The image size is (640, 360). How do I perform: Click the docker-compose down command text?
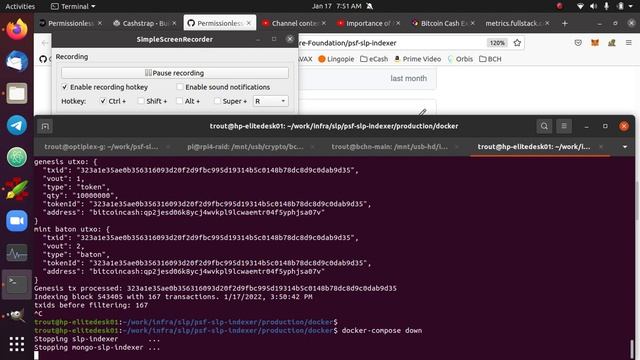click(x=382, y=331)
